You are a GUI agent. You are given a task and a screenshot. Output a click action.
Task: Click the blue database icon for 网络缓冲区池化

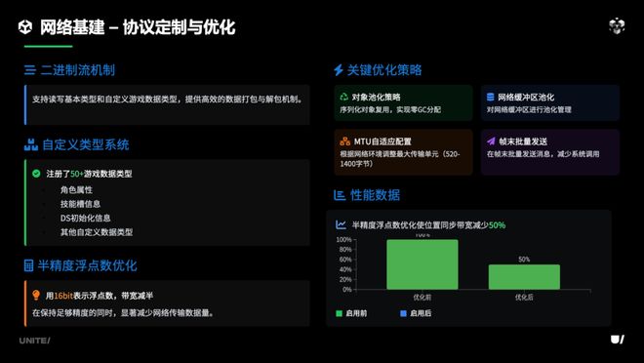click(x=491, y=97)
